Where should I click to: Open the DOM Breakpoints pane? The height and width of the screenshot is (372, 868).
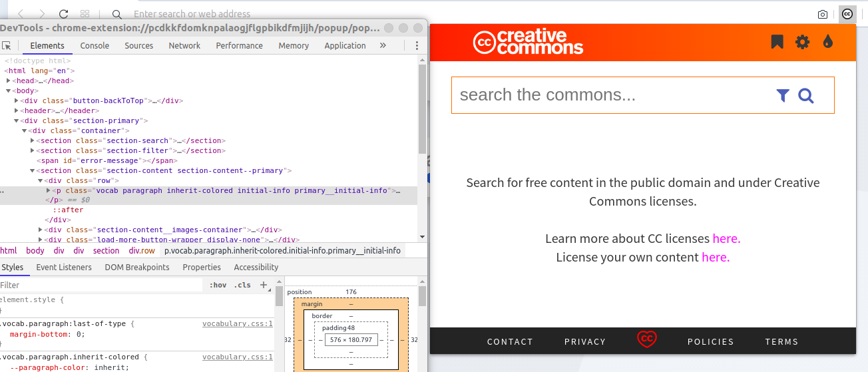tap(137, 267)
